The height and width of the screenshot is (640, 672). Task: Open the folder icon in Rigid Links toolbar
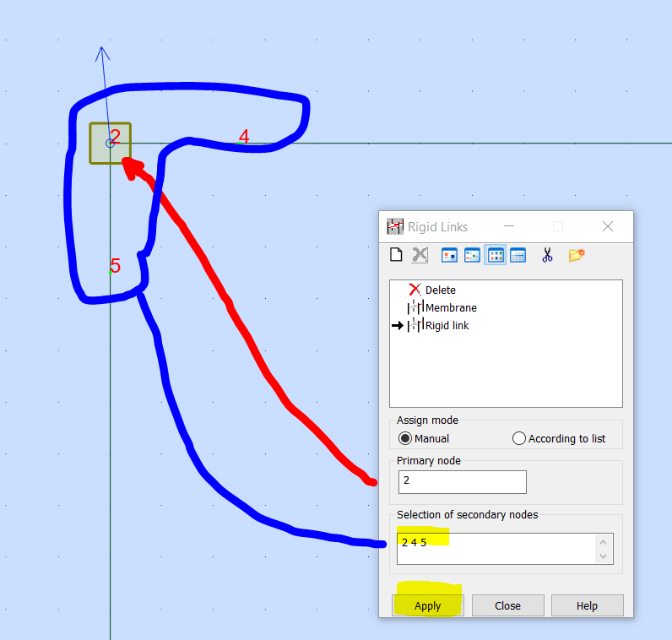tap(577, 255)
